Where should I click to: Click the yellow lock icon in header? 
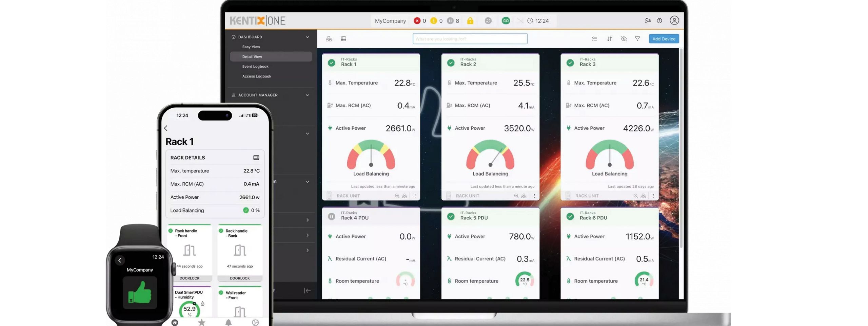coord(470,21)
